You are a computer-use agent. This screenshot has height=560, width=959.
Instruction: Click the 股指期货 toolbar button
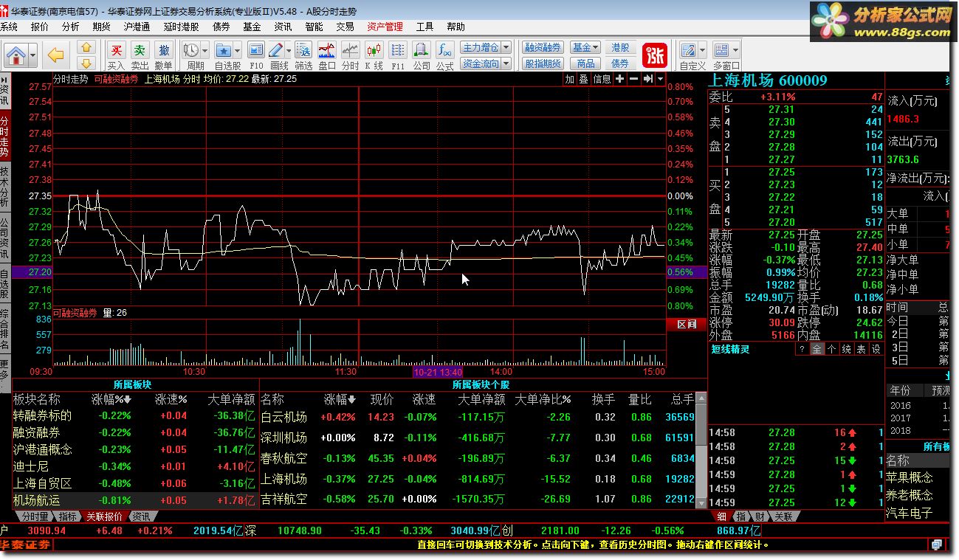(543, 64)
